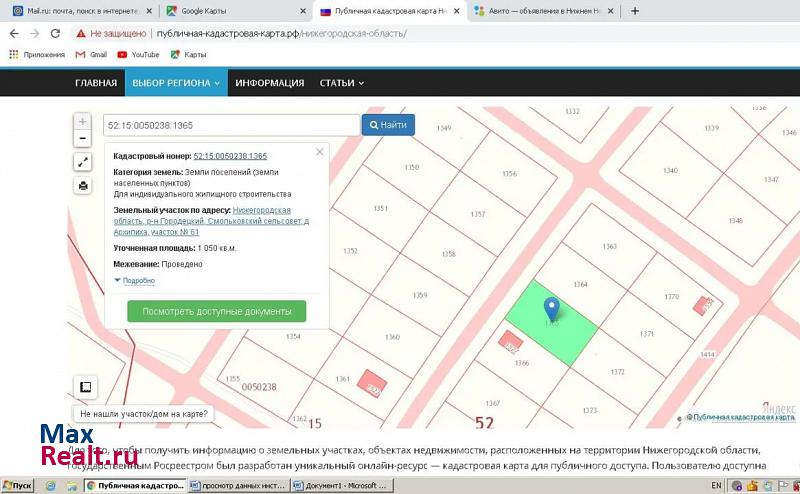Click Посмотреть доступные документы button
This screenshot has height=494, width=800.
tap(217, 311)
